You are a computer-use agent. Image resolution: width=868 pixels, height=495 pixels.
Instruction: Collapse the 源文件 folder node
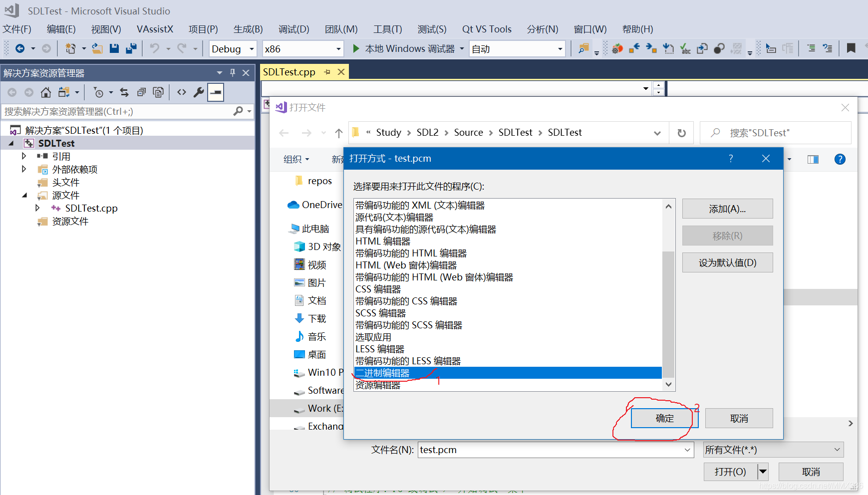(24, 195)
